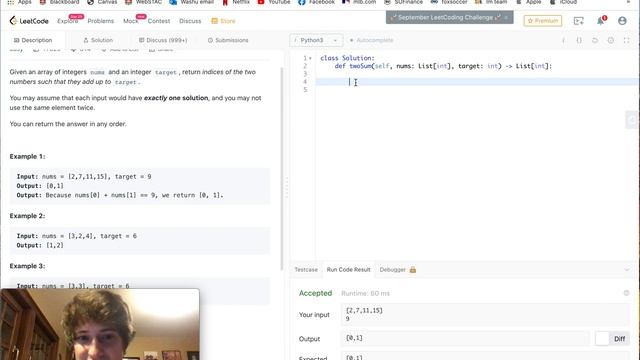The image size is (640, 360).
Task: Open the September LeetCoding Challenge banner
Action: [x=445, y=18]
